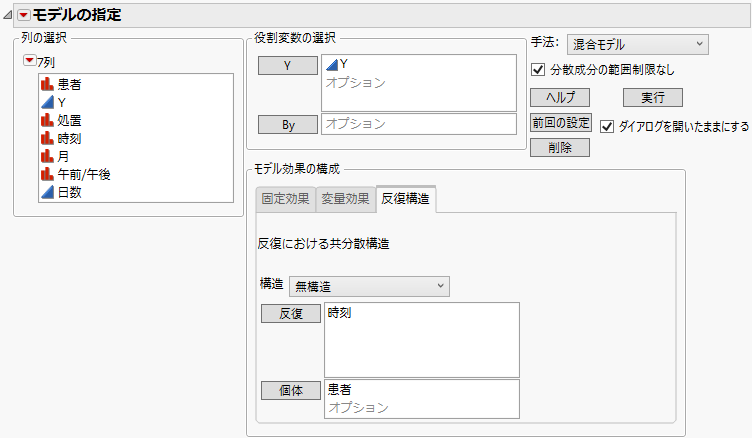Viewport: 752px width, 438px height.
Task: Click the 午前/午後 column icon
Action: [46, 174]
